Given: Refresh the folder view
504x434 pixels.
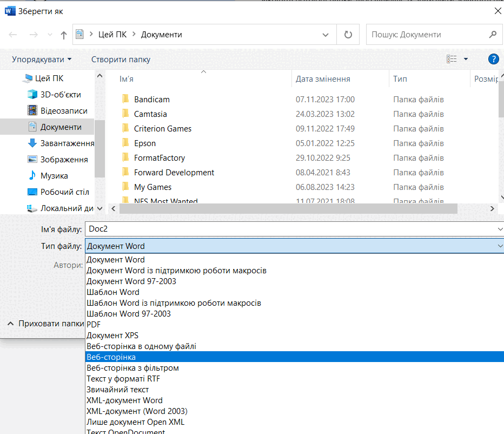Looking at the screenshot, I should click(x=348, y=35).
